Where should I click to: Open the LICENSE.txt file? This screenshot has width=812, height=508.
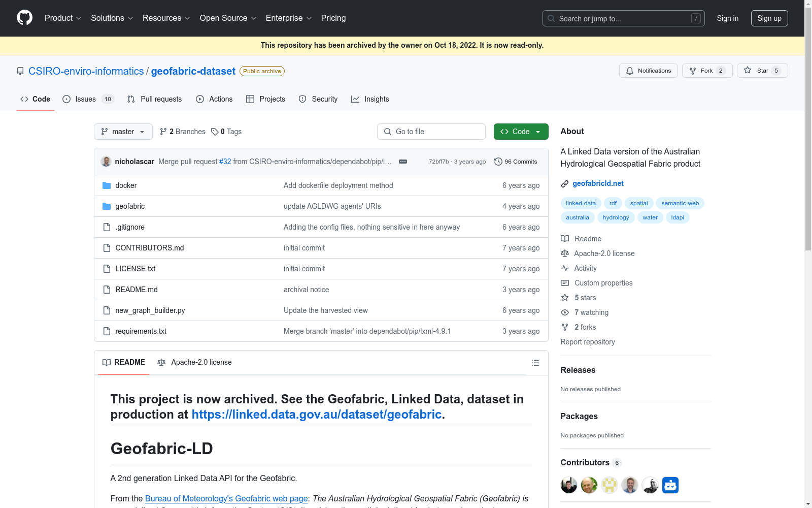(x=136, y=269)
